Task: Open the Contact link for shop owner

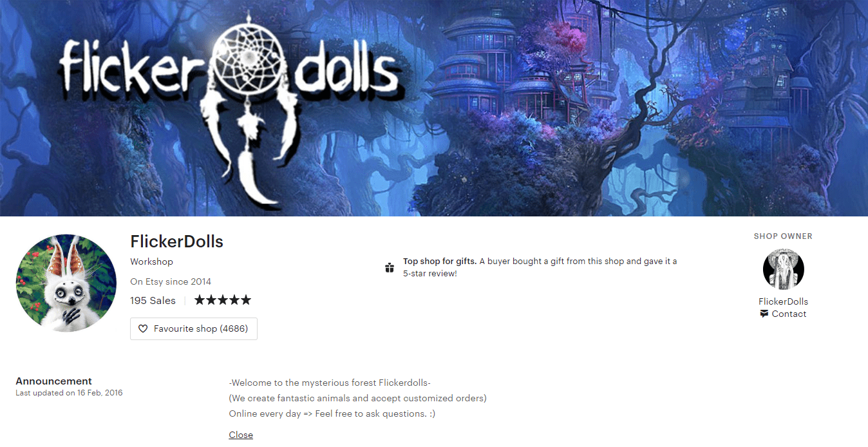Action: pyautogui.click(x=789, y=314)
